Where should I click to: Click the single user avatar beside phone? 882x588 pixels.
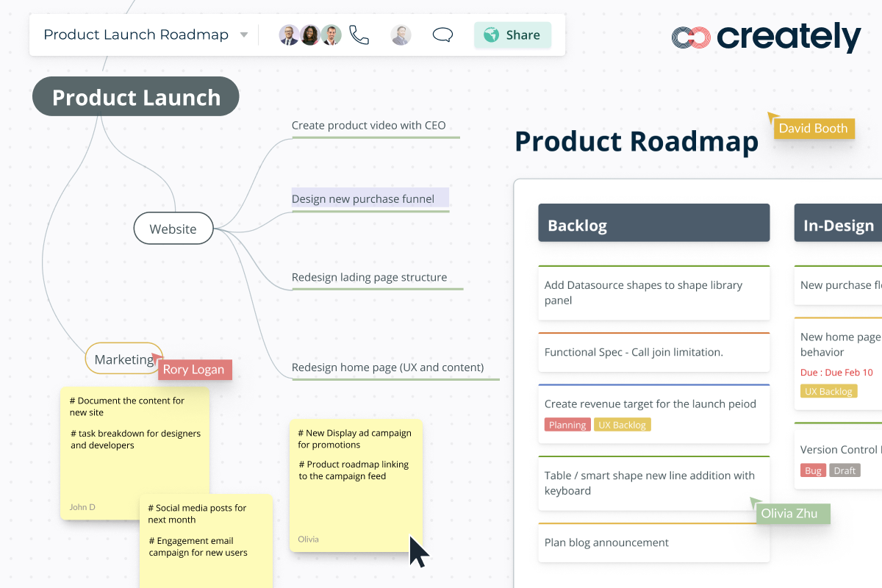point(401,35)
